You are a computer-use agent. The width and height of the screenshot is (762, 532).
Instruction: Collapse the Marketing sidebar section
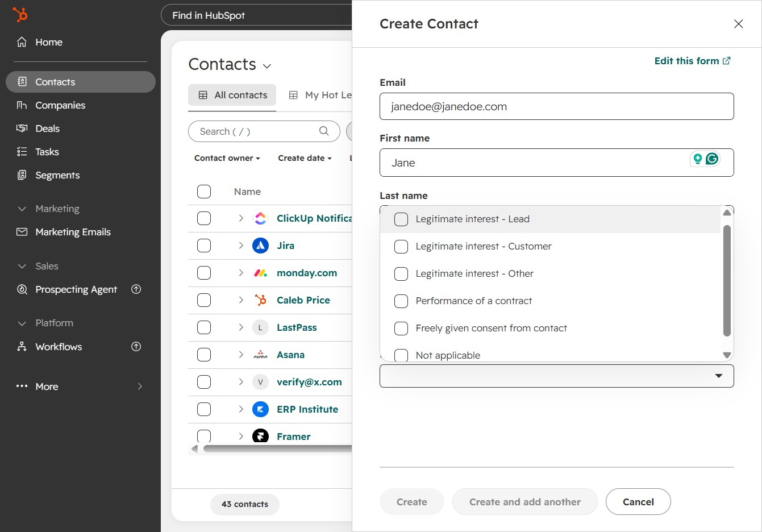pyautogui.click(x=22, y=209)
